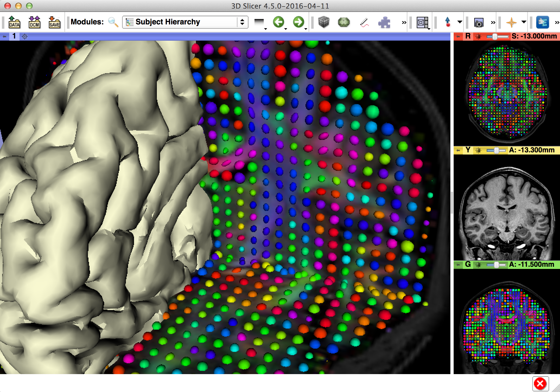Image resolution: width=560 pixels, height=392 pixels.
Task: Expand the view layout selector dropdown
Action: [423, 23]
